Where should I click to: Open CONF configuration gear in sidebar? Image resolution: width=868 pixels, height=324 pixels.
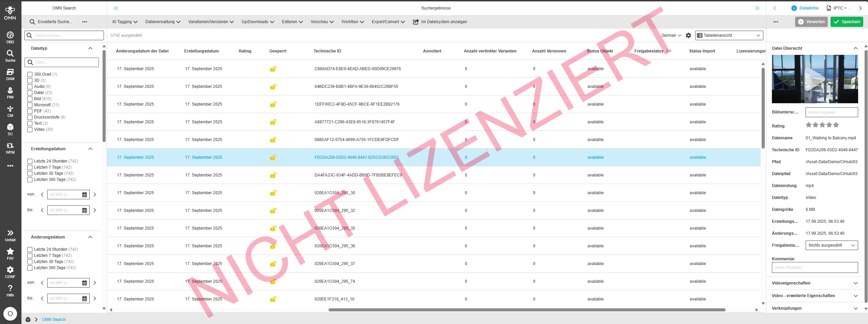pos(10,272)
